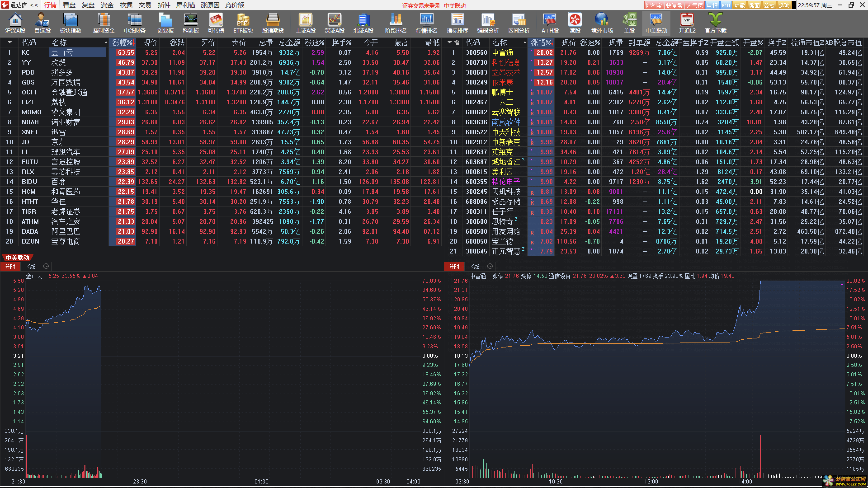Select the 中美联动 panel tab
868x488 pixels.
pyautogui.click(x=18, y=258)
